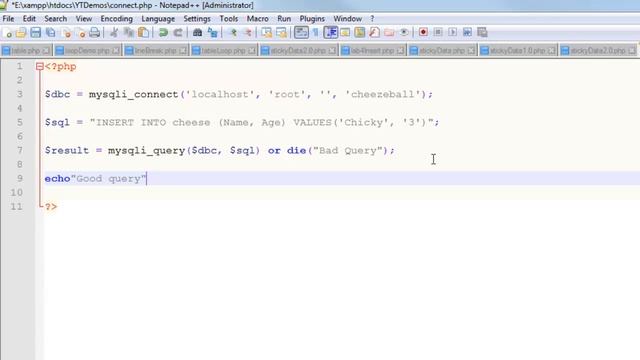This screenshot has height=360, width=640.
Task: Click the Synchronize Horizontal Scrolling icon
Action: 281,33
